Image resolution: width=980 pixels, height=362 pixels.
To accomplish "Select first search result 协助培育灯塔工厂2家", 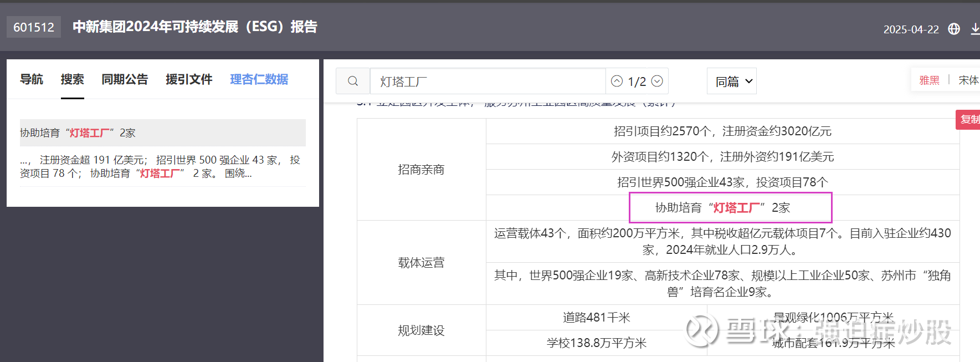I will coord(163,132).
